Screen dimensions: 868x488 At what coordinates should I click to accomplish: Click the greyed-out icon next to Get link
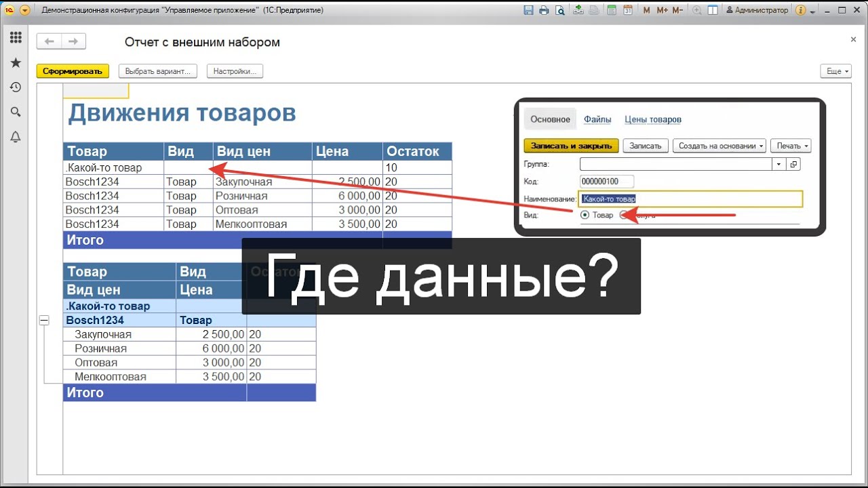click(x=593, y=10)
